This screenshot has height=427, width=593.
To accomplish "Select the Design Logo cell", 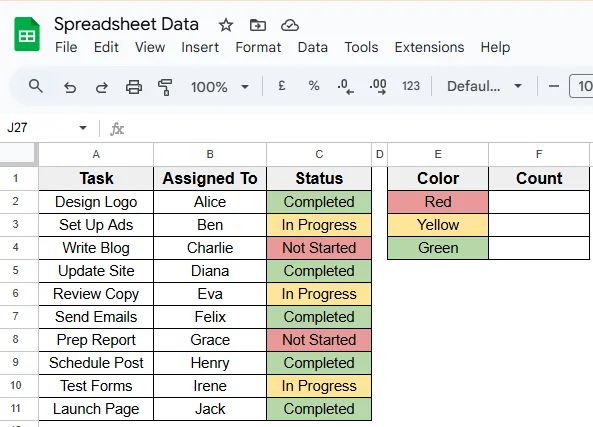I will click(96, 202).
